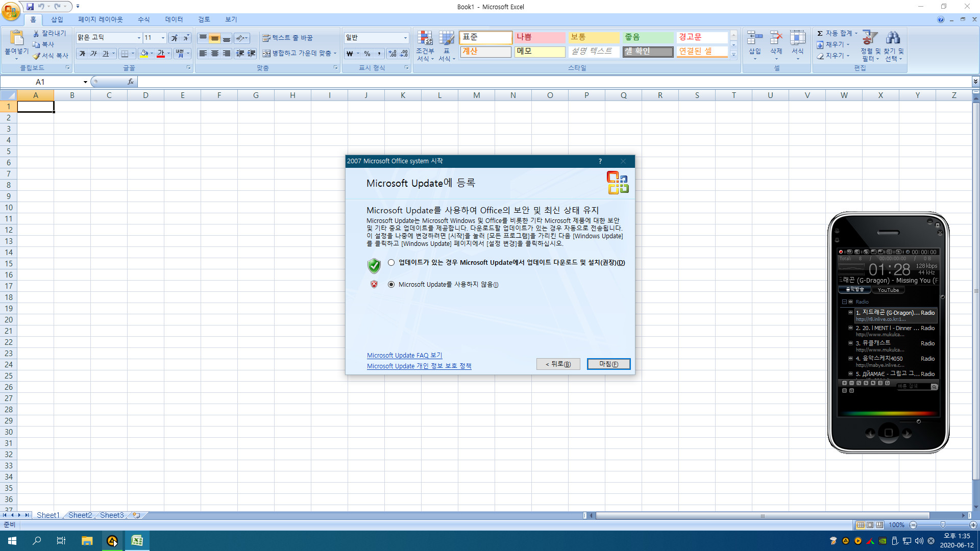This screenshot has height=551, width=980.
Task: Open the Name Box dropdown arrow
Action: (85, 82)
